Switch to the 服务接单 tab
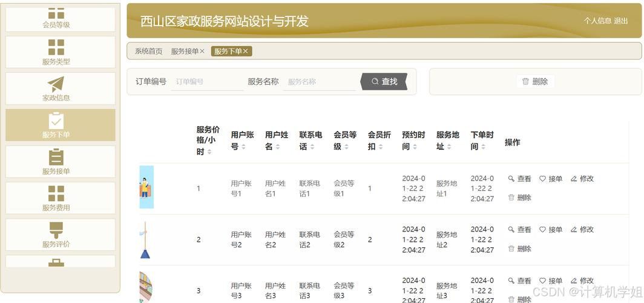The height and width of the screenshot is (303, 644). 185,52
